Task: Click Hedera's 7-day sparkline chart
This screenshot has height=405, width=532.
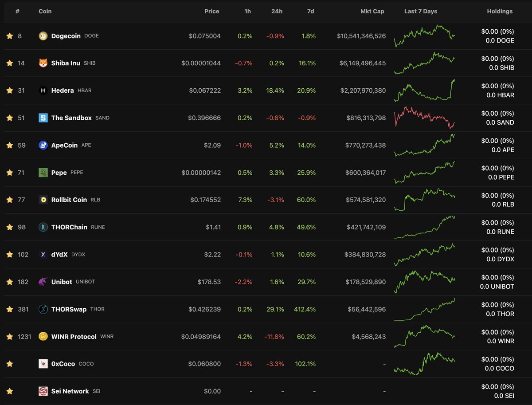Action: point(424,90)
